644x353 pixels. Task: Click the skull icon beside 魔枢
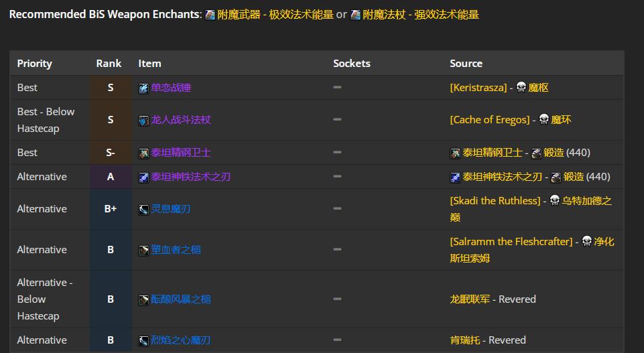click(x=521, y=88)
